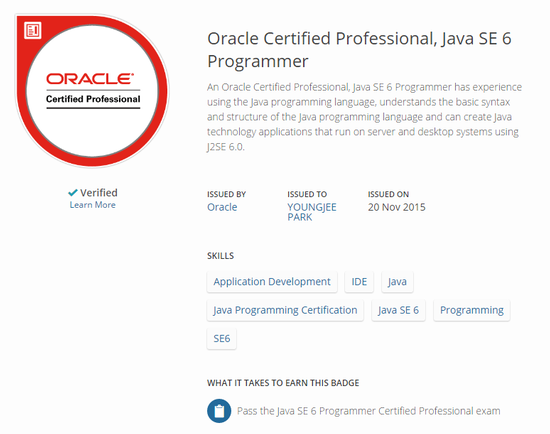Open the Learn More link

93,205
